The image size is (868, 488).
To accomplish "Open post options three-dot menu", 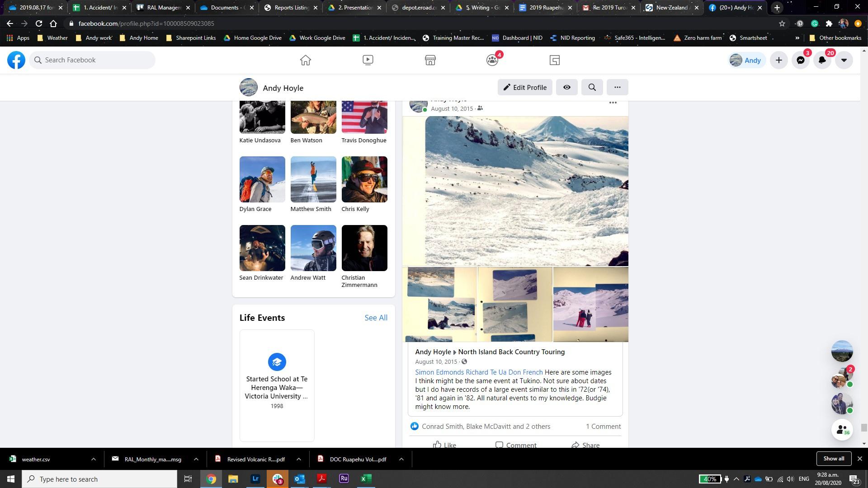I will point(613,103).
